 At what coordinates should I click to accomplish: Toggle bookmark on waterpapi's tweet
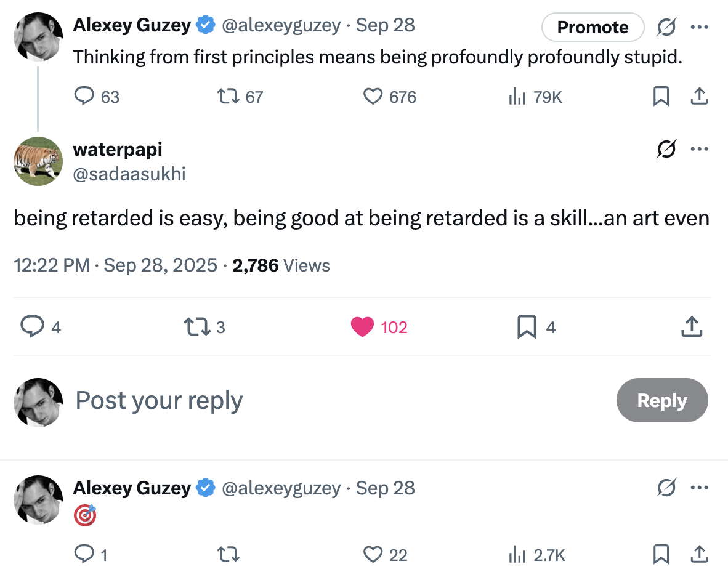[x=527, y=327]
